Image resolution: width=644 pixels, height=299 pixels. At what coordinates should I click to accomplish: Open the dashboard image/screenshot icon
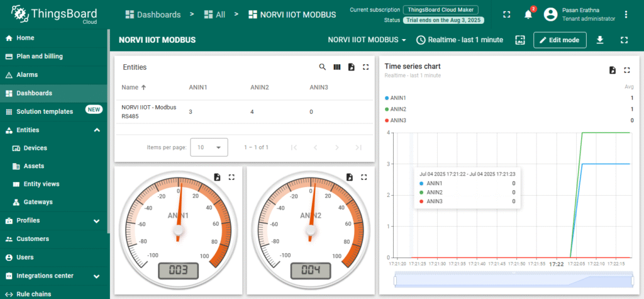pos(519,40)
